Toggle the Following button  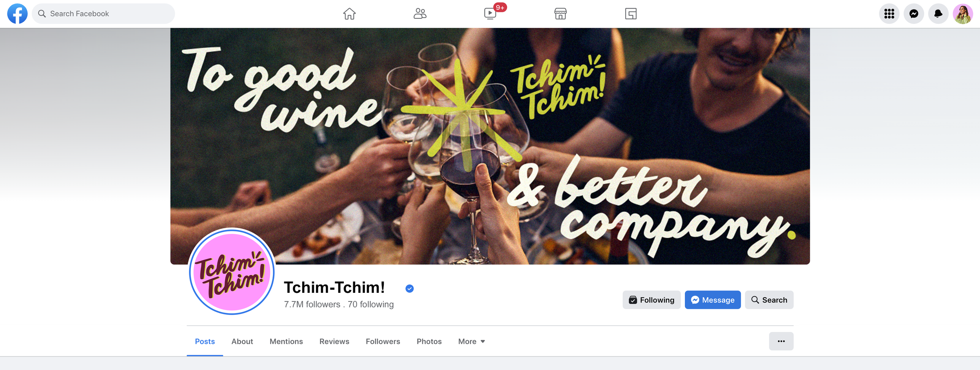click(x=652, y=300)
